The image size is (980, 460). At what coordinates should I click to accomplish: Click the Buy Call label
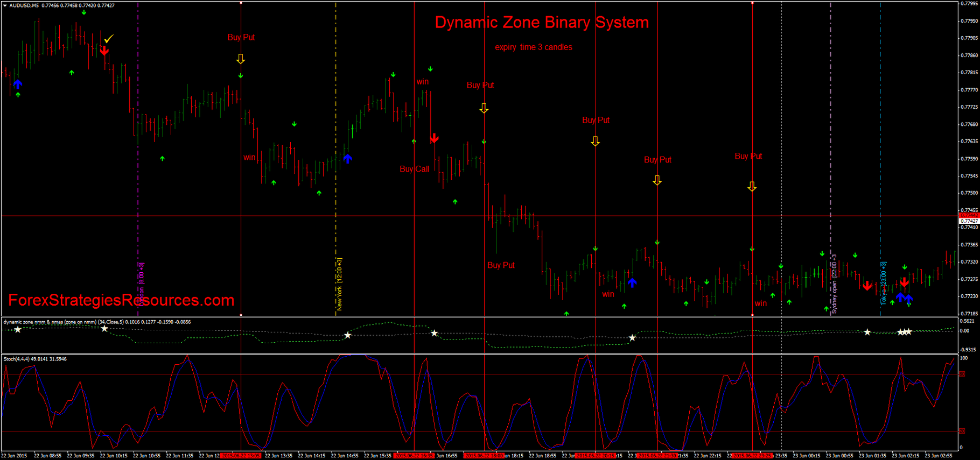[x=415, y=169]
